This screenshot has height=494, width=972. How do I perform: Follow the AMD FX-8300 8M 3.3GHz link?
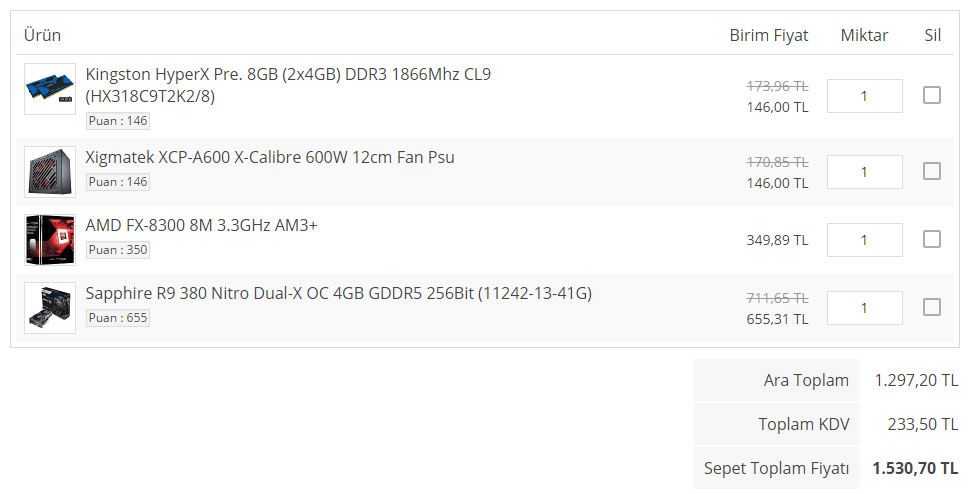[201, 225]
